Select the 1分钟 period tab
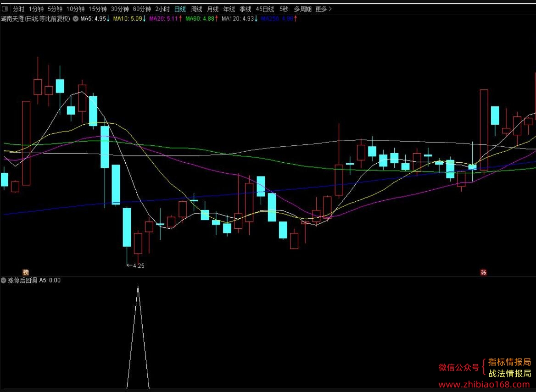 pyautogui.click(x=36, y=9)
